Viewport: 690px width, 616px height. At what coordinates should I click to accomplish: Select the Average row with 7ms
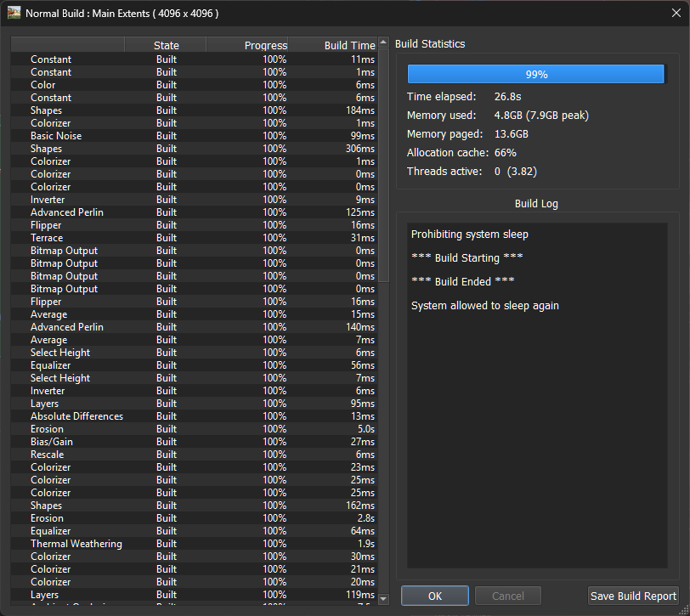[x=194, y=340]
